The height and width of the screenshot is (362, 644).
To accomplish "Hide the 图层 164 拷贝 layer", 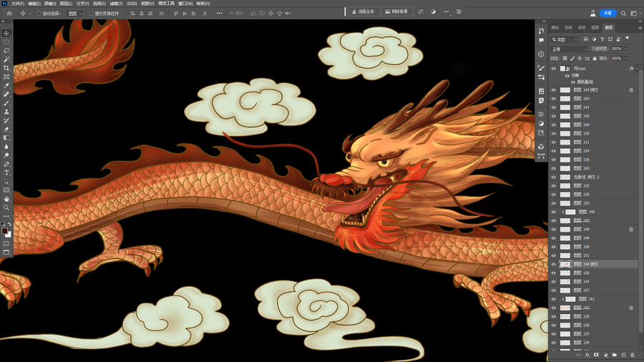I will pyautogui.click(x=553, y=90).
